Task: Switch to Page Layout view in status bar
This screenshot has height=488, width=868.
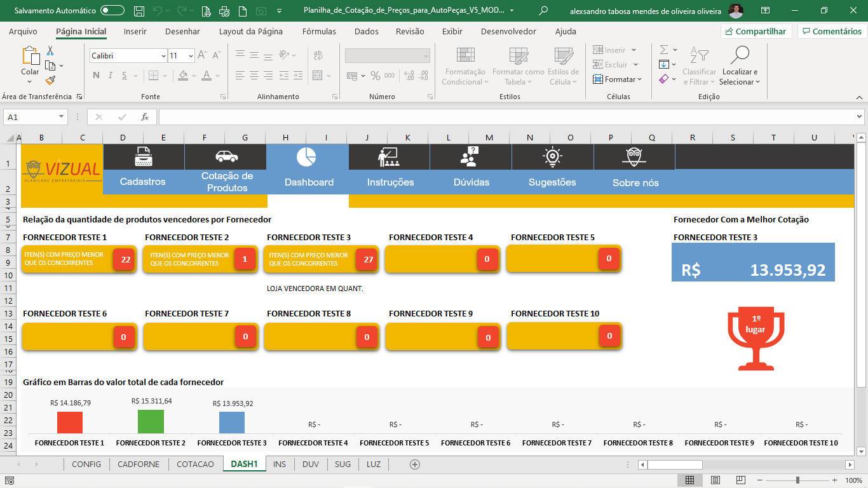Action: [x=715, y=480]
